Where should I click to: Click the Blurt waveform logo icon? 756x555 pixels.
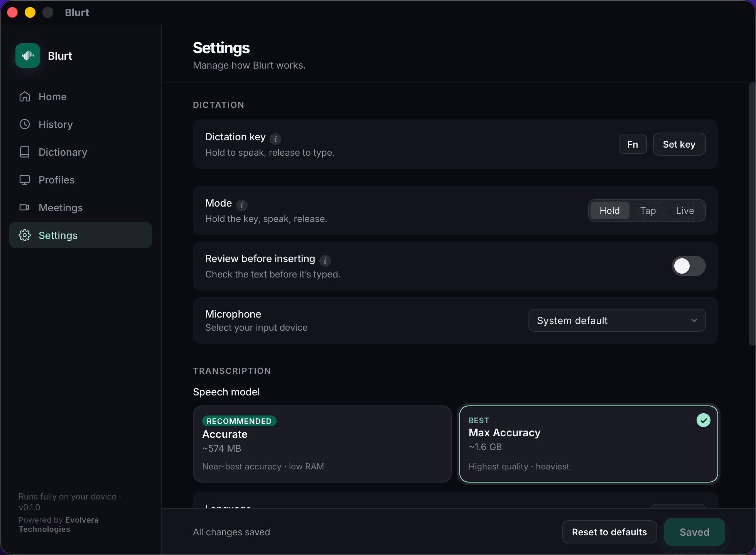(x=28, y=56)
